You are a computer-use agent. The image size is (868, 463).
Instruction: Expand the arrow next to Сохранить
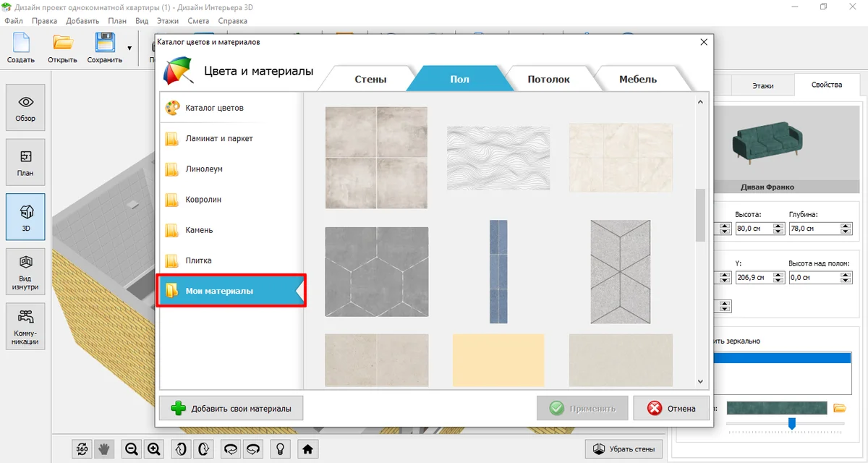[x=129, y=48]
